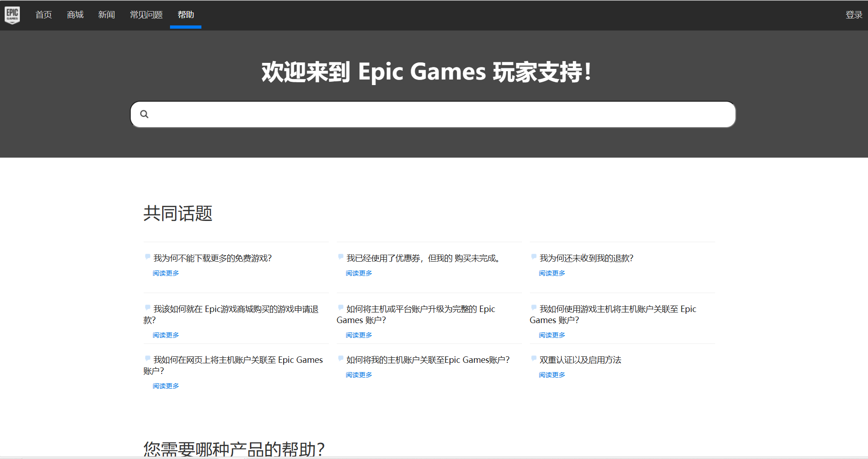Open article 如何将主机或平台账户升级为完整的 Epic Games 账户
The width and height of the screenshot is (868, 459).
tap(420, 309)
